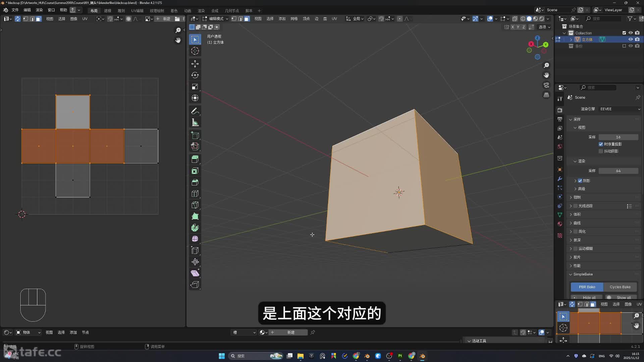Toggle camera view in viewport

[x=546, y=85]
